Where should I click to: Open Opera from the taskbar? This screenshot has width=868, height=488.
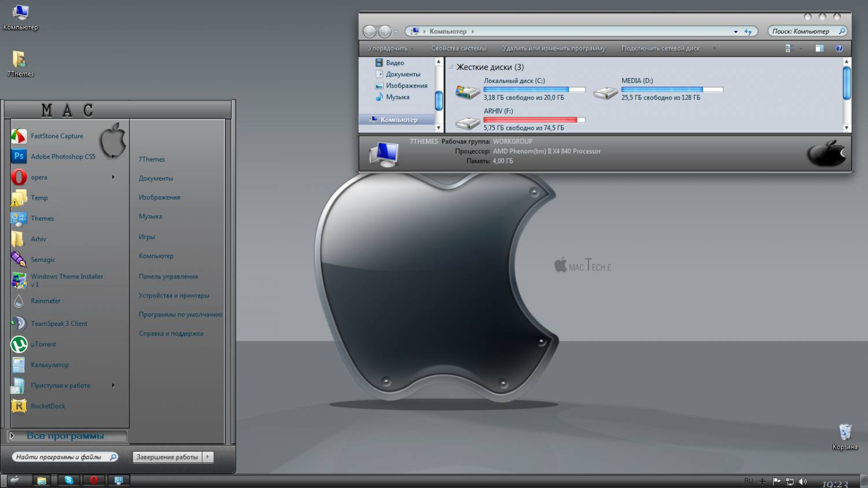point(94,480)
